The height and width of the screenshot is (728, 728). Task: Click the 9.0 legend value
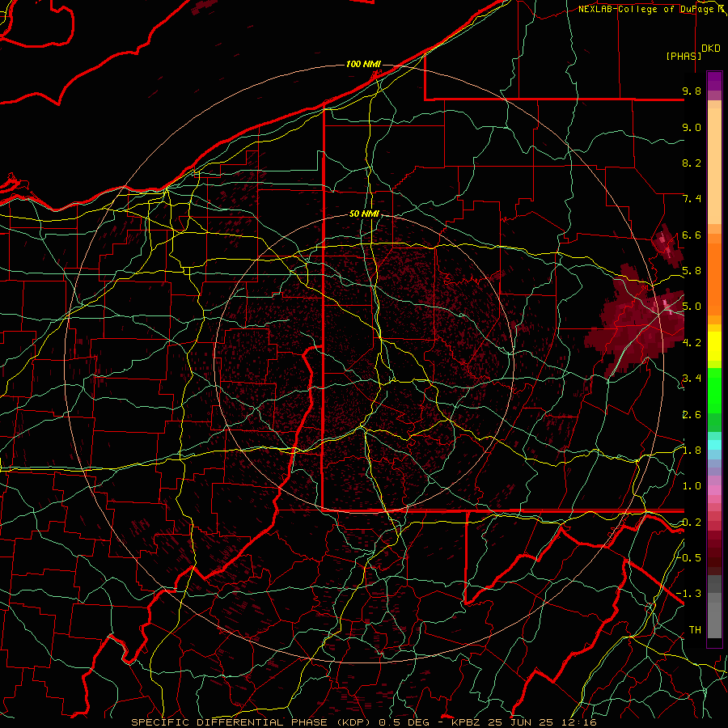[692, 127]
